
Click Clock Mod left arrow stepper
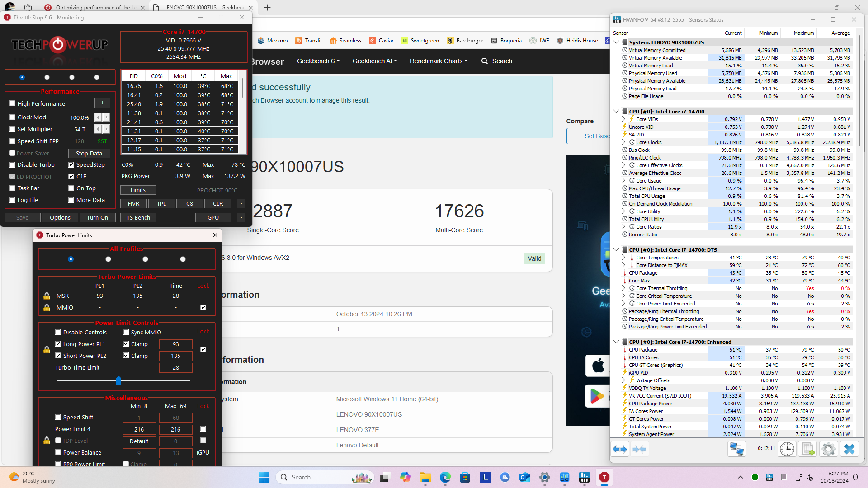tap(98, 117)
